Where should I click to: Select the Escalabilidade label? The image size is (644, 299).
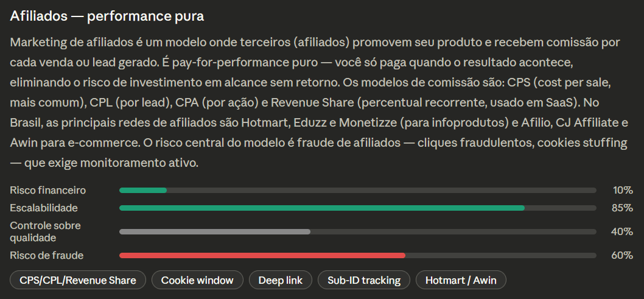(44, 208)
